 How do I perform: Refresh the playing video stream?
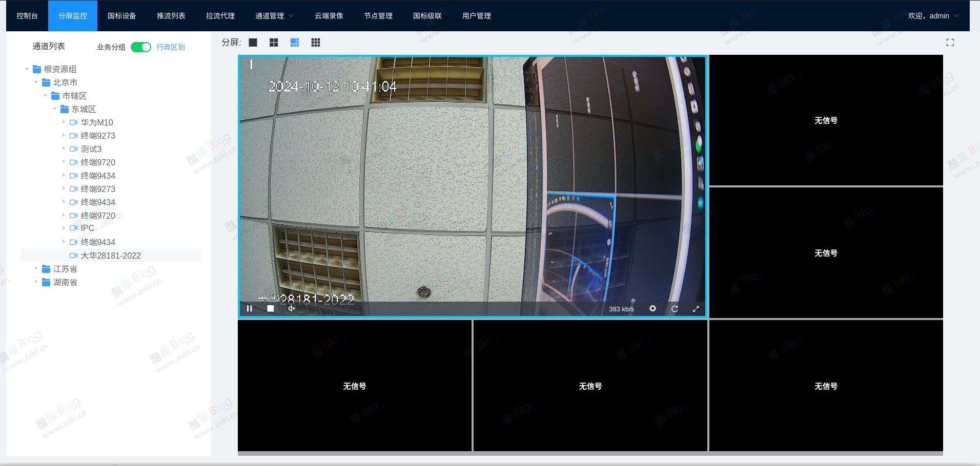[675, 308]
